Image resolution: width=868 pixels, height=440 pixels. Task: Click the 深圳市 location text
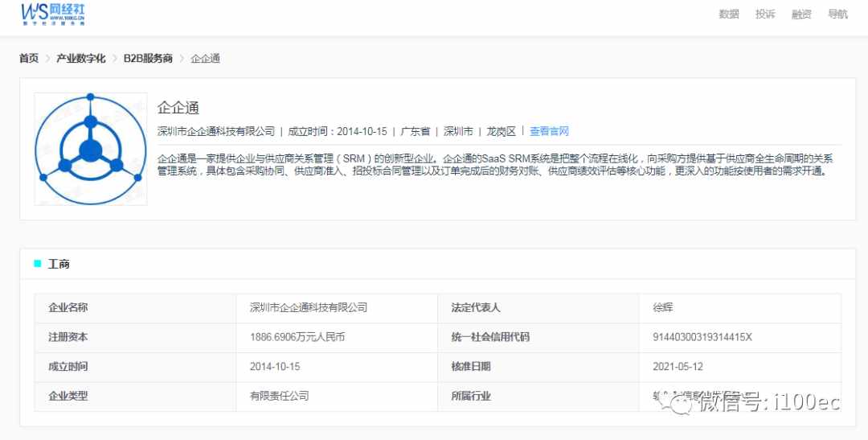point(458,131)
